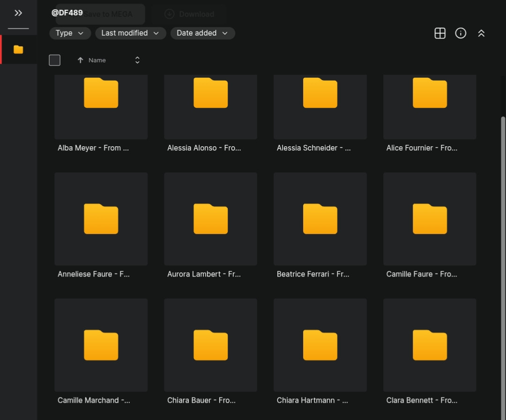Open Clara Bennett folder icon
506x420 pixels.
click(x=430, y=345)
